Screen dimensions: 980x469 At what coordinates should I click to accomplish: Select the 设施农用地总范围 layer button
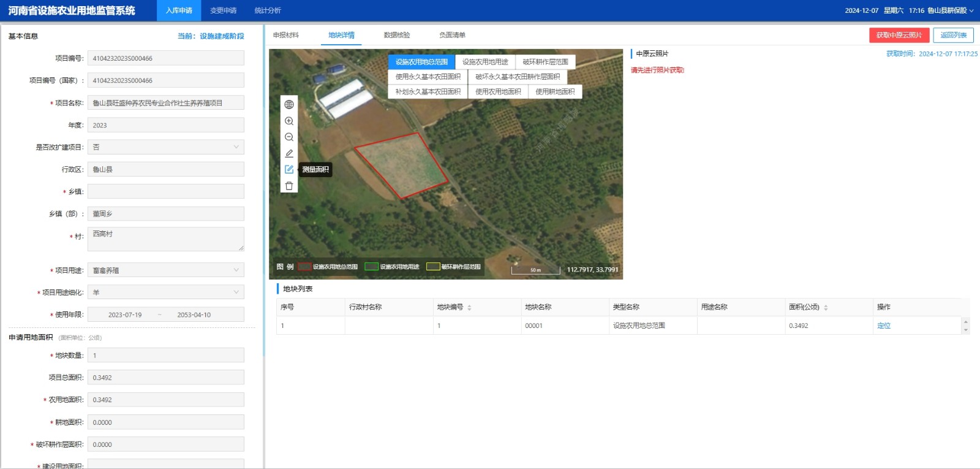point(421,62)
